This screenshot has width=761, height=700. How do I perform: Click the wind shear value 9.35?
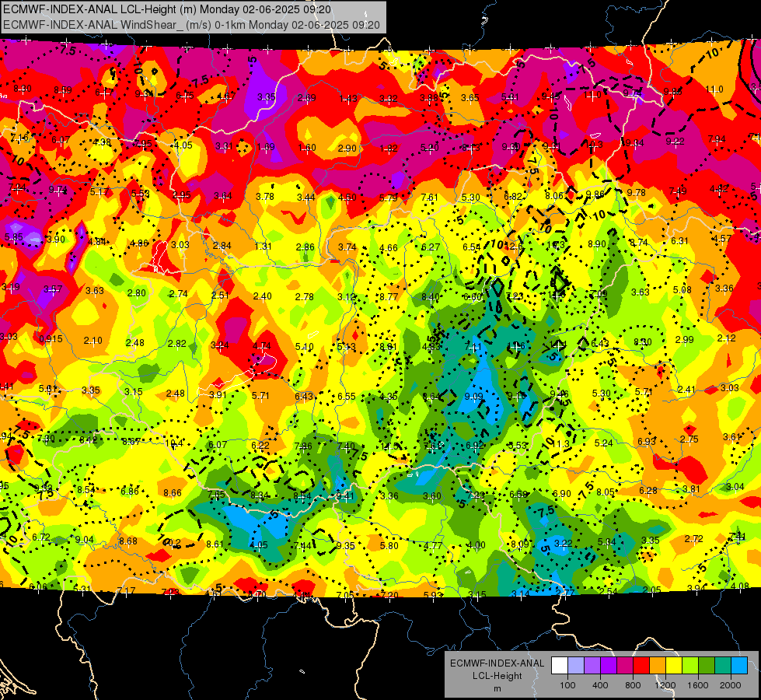click(x=346, y=545)
